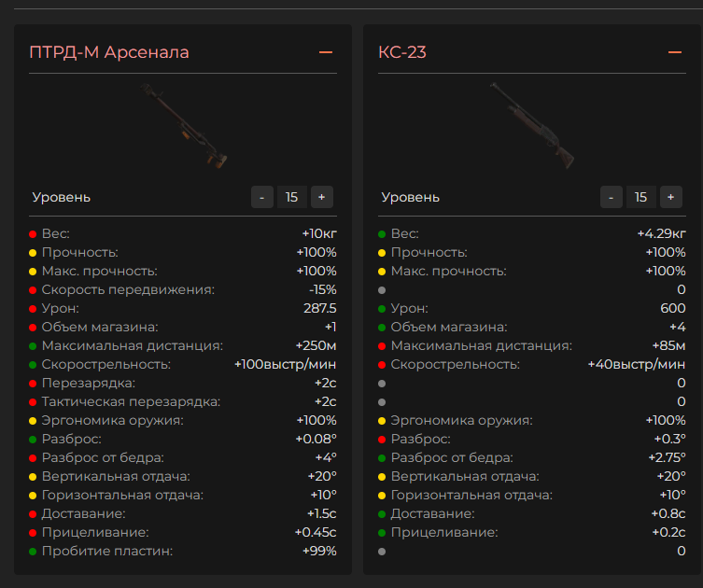Click the green dot beside Объем магазина in КС-23
Viewport: 703px width, 588px height.
coord(382,327)
